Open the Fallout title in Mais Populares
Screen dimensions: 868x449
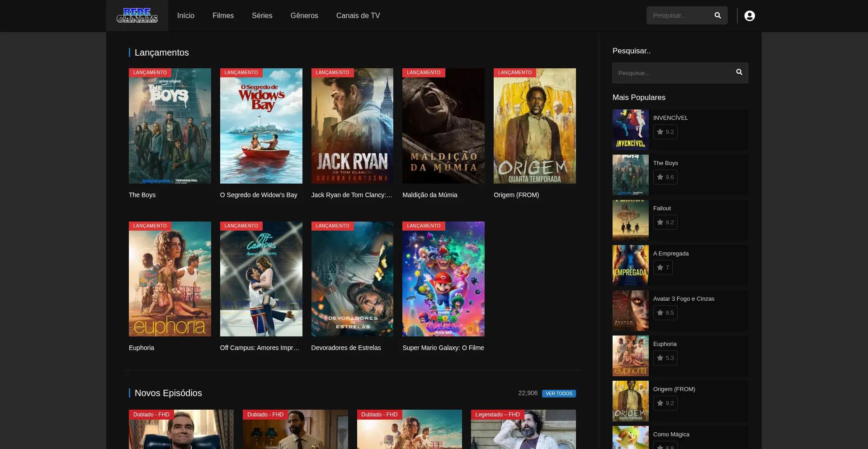(x=662, y=208)
